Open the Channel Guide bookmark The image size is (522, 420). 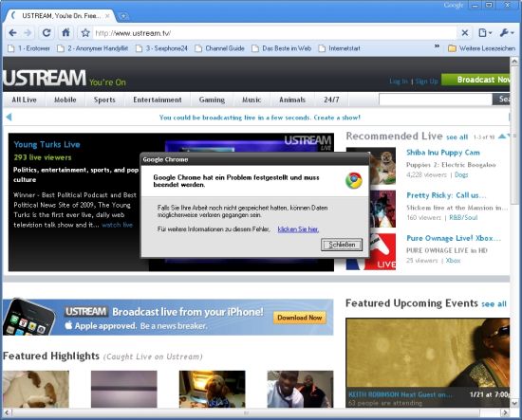pyautogui.click(x=220, y=48)
